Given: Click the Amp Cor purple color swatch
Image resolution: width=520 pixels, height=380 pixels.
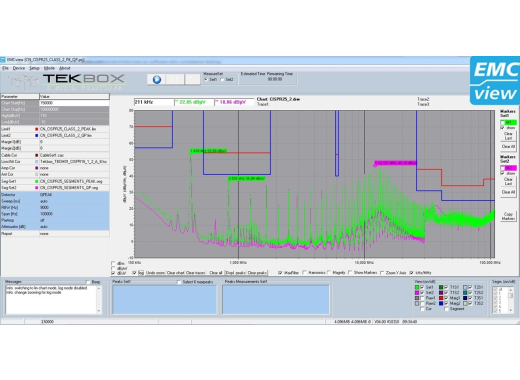Looking at the screenshot, I should (x=37, y=168).
